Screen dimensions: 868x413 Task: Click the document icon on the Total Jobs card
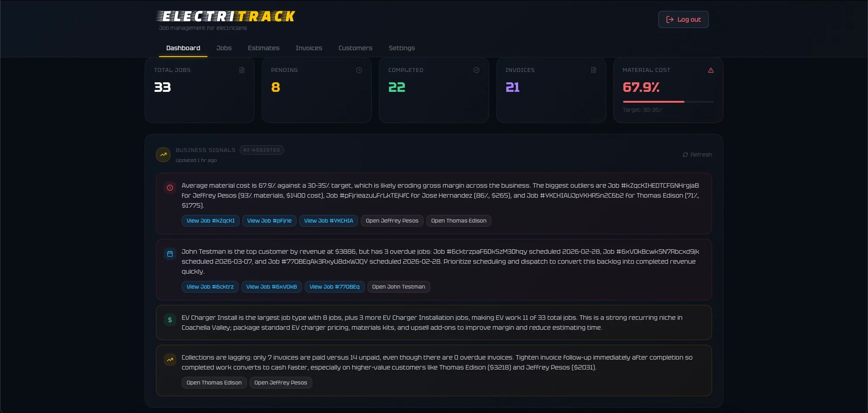[x=242, y=70]
